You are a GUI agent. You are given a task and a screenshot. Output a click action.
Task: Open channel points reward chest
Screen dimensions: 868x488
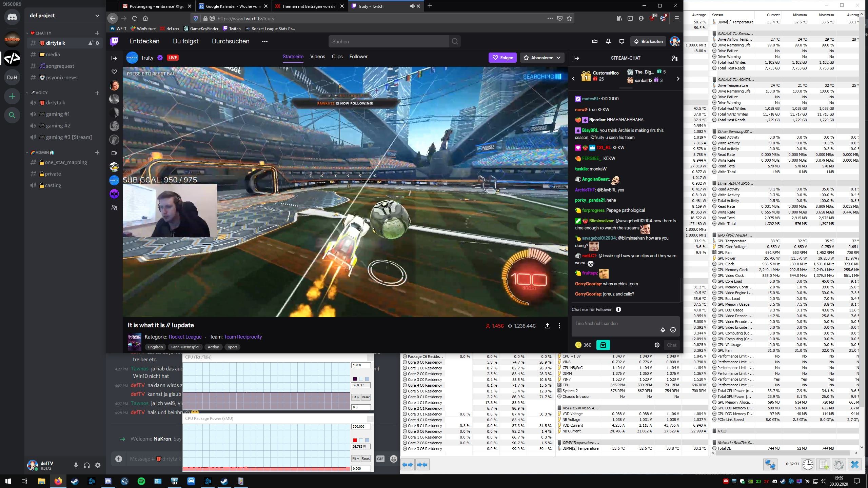coord(603,345)
